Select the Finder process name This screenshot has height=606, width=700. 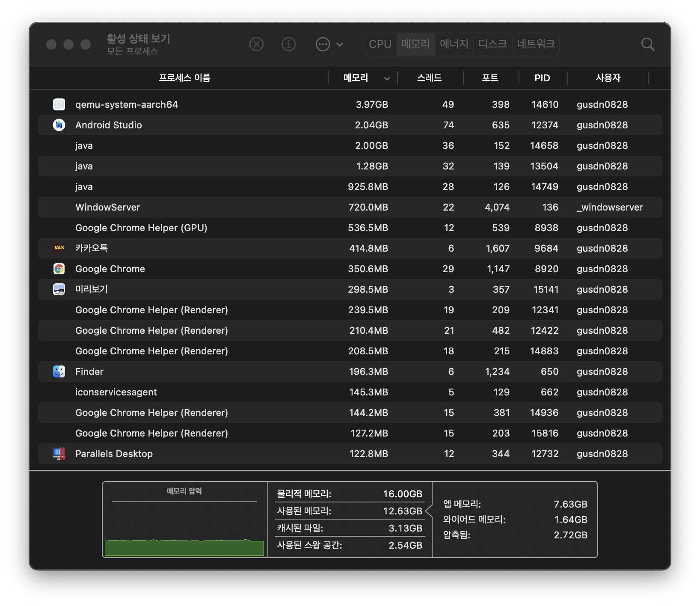point(89,371)
